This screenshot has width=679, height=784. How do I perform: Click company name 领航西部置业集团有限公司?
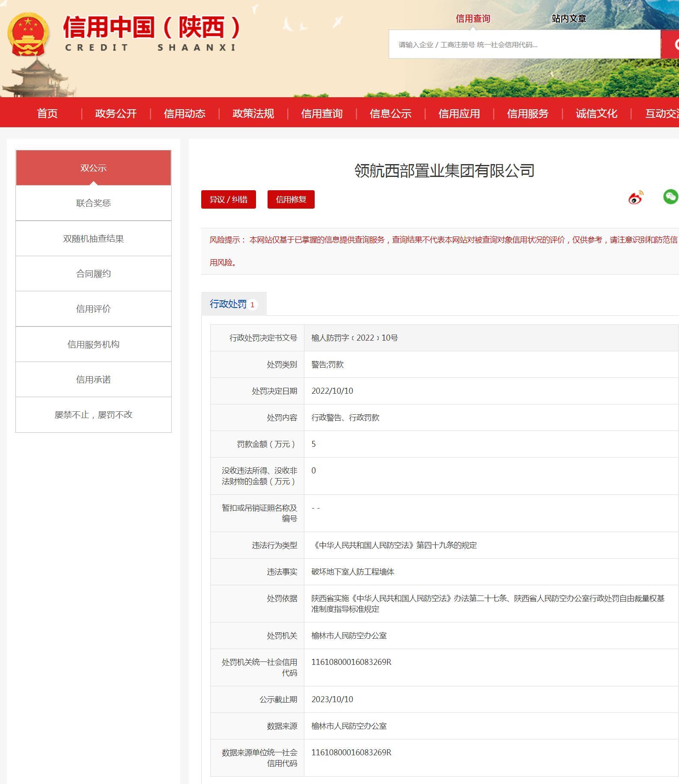444,171
